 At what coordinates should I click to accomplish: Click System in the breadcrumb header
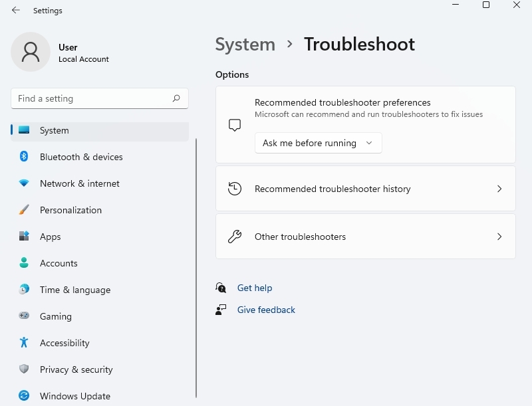point(245,45)
